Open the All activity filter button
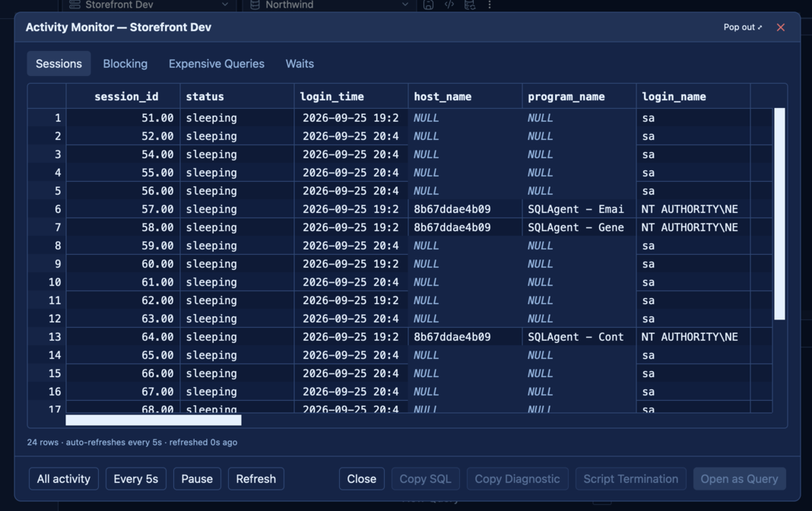Screen dimensions: 812x511 pos(64,479)
